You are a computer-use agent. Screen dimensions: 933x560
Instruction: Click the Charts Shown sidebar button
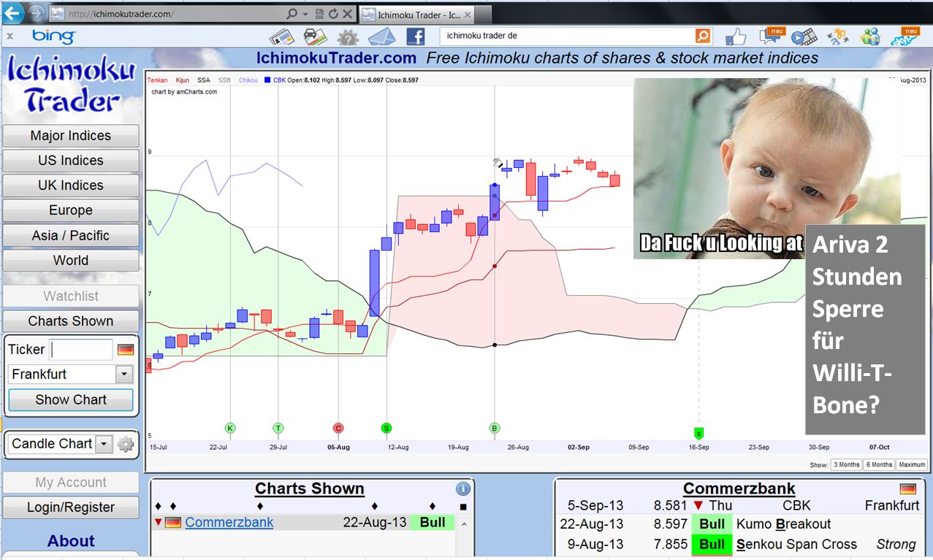pyautogui.click(x=71, y=321)
